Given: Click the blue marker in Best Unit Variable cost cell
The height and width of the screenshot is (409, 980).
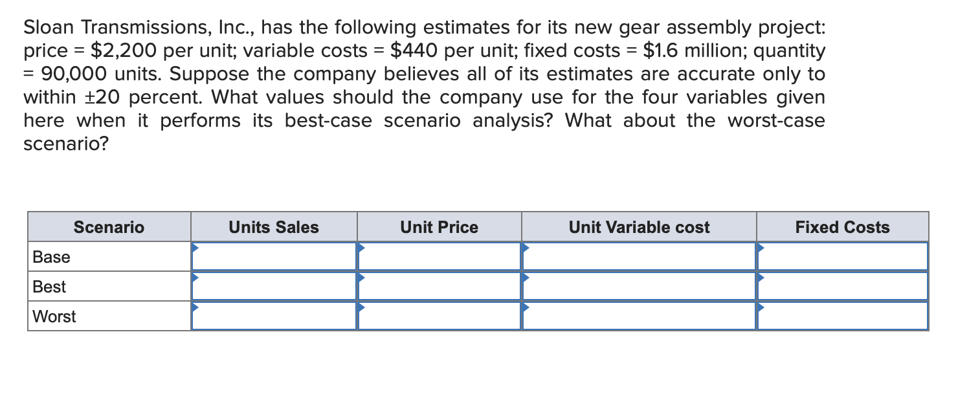Looking at the screenshot, I should pyautogui.click(x=526, y=279).
